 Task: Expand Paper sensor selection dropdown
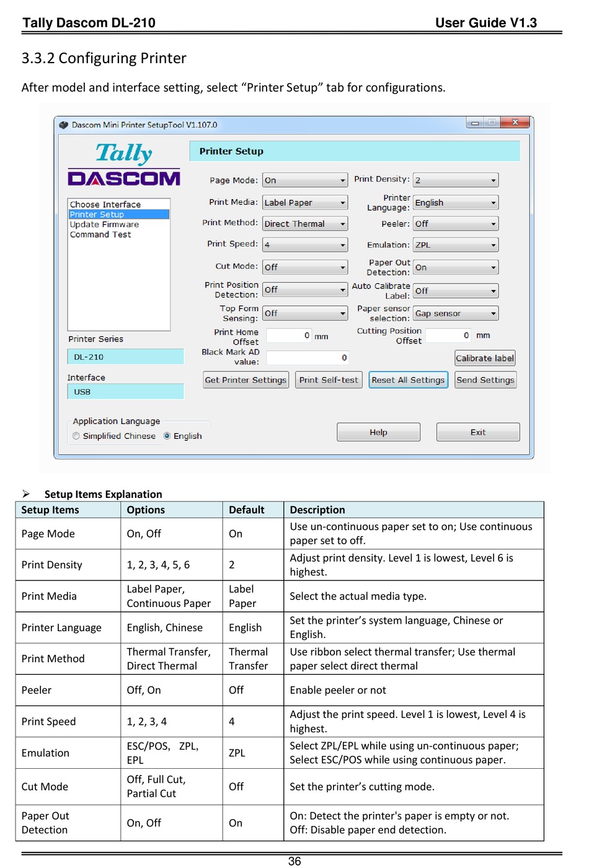[456, 313]
